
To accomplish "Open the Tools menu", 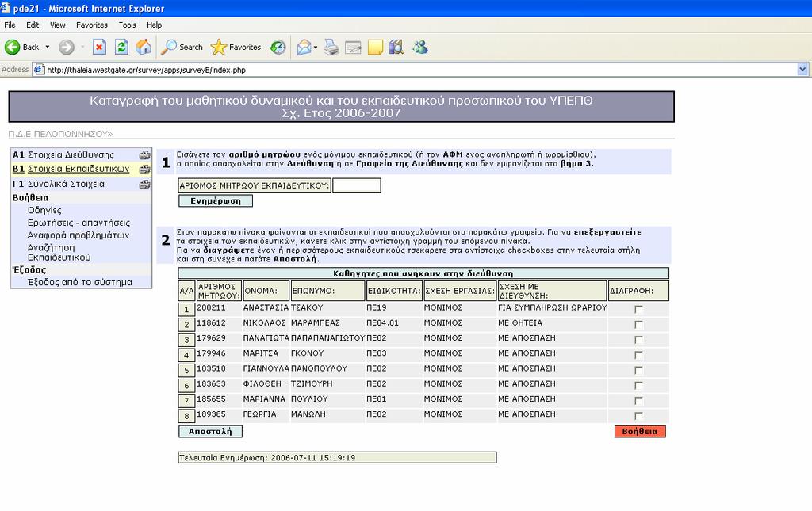I will tap(127, 25).
